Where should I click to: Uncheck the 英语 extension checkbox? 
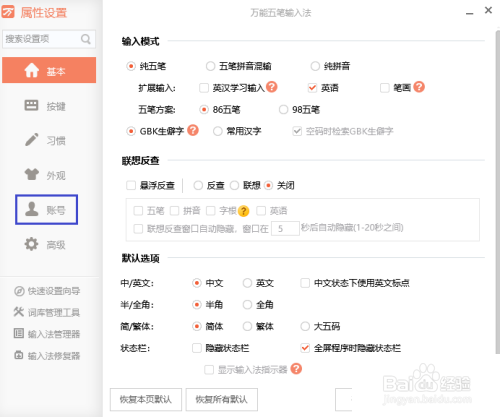312,88
